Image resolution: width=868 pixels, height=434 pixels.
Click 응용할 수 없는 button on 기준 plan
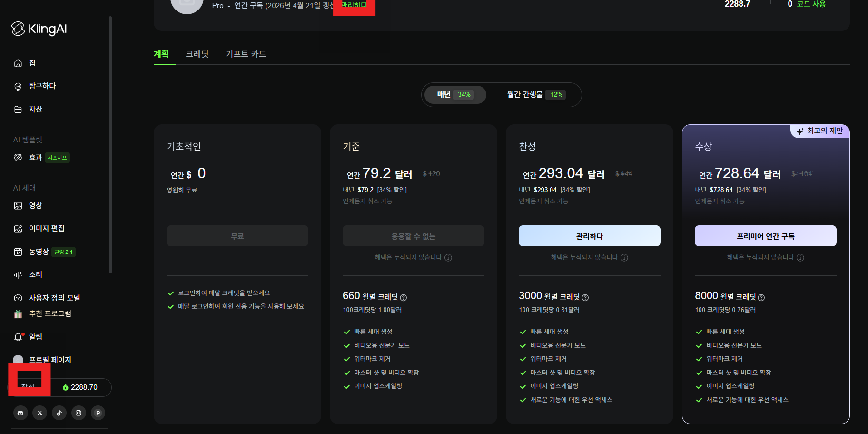414,236
